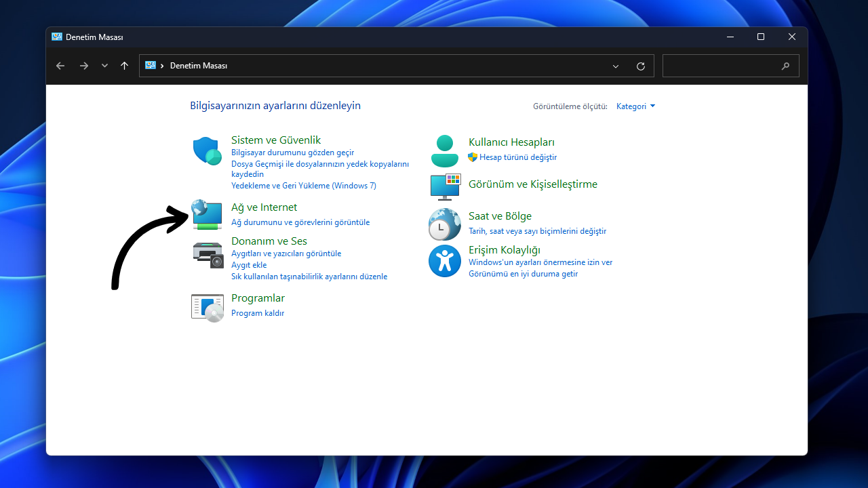
Task: Expand the address bar history dropdown
Action: click(x=616, y=66)
